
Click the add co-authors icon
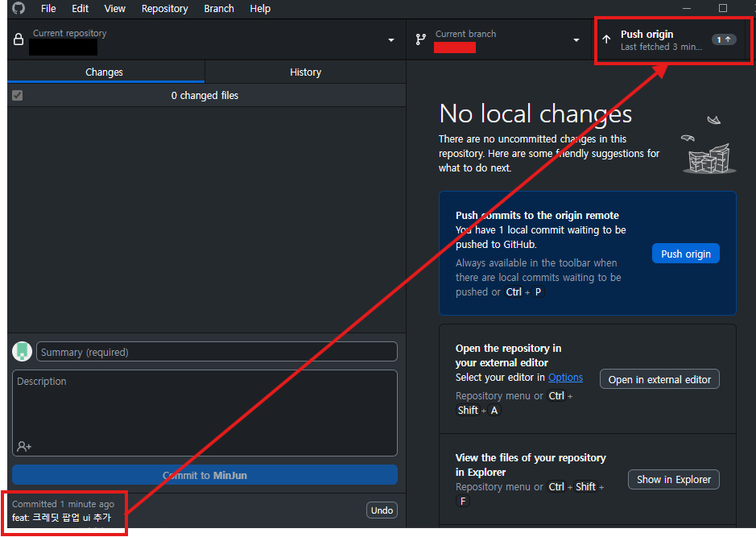(x=24, y=446)
